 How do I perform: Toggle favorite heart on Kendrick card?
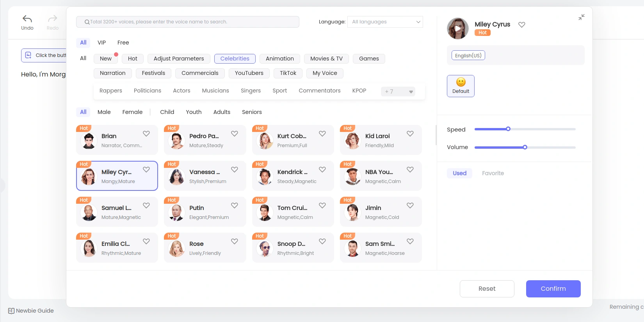(322, 169)
